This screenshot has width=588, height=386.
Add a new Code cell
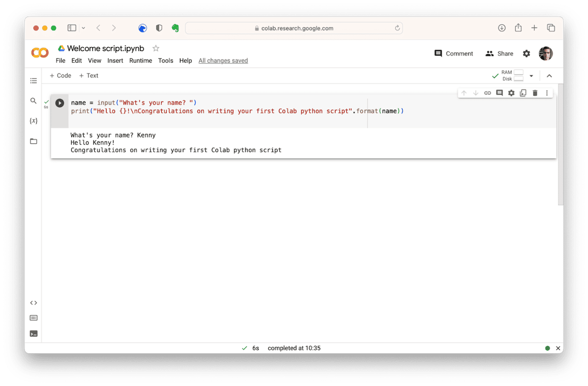60,75
